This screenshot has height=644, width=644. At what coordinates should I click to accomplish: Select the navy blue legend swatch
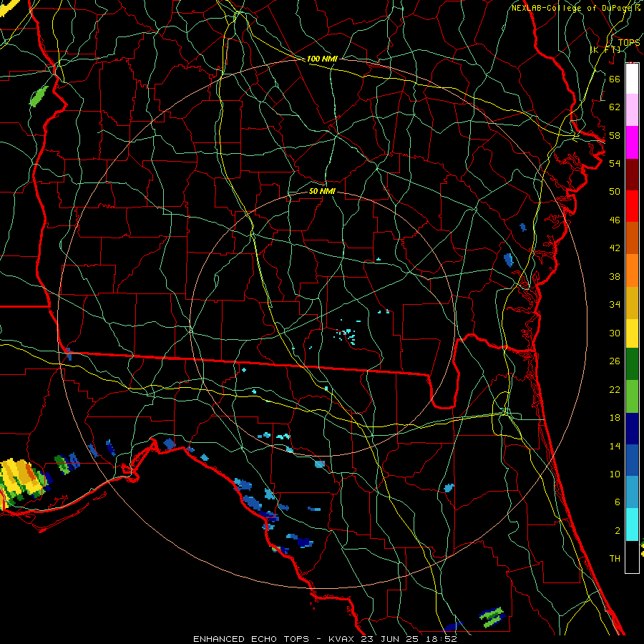632,429
